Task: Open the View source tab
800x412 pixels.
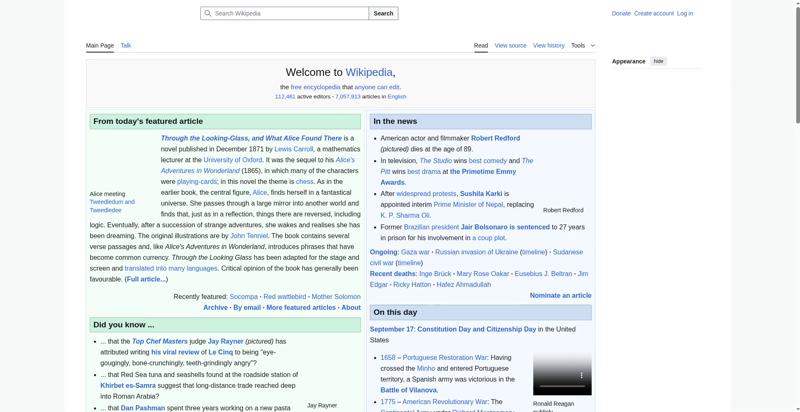Action: [x=510, y=45]
